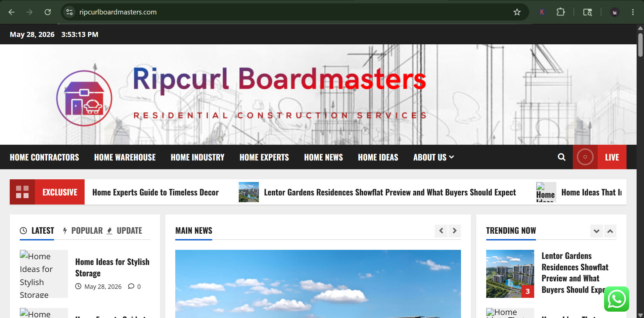Open WhatsApp chat floating button
The image size is (644, 318).
pyautogui.click(x=616, y=299)
